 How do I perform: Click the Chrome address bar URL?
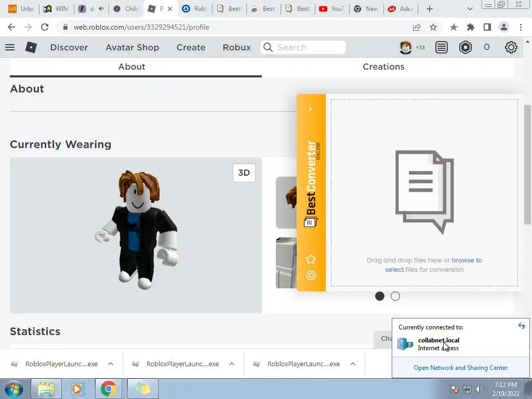pyautogui.click(x=141, y=27)
